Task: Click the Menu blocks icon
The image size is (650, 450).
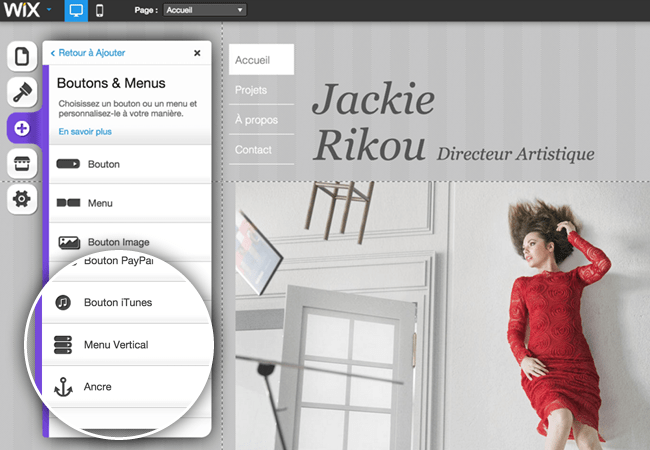Action: click(x=68, y=203)
